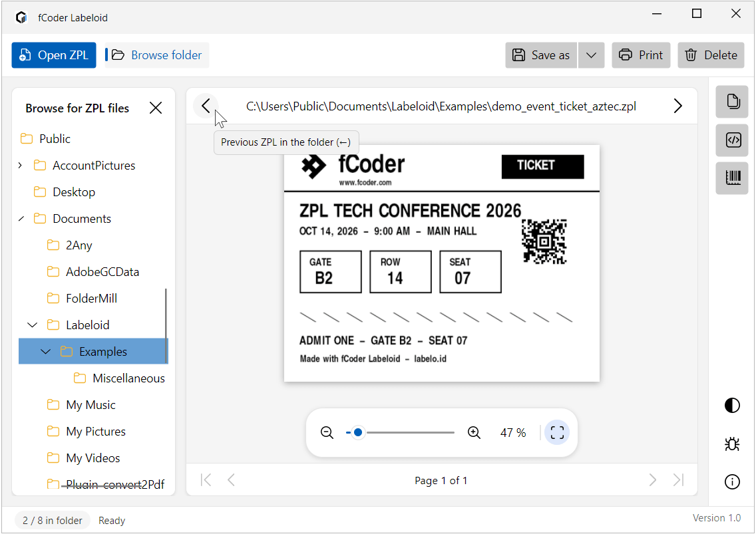Select the My Music folder
The width and height of the screenshot is (756, 534).
click(90, 405)
